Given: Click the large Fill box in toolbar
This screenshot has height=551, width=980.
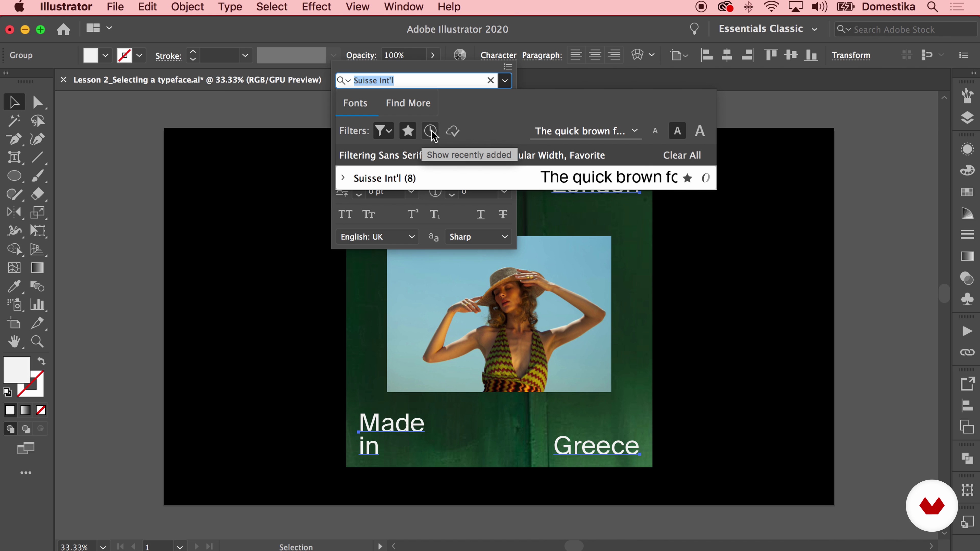Looking at the screenshot, I should click(16, 370).
